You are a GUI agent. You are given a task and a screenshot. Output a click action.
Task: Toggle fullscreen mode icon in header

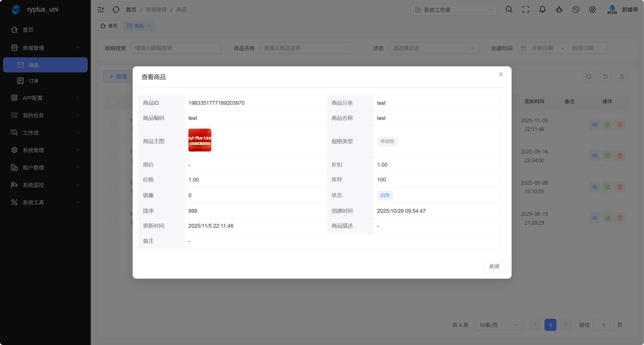(526, 10)
